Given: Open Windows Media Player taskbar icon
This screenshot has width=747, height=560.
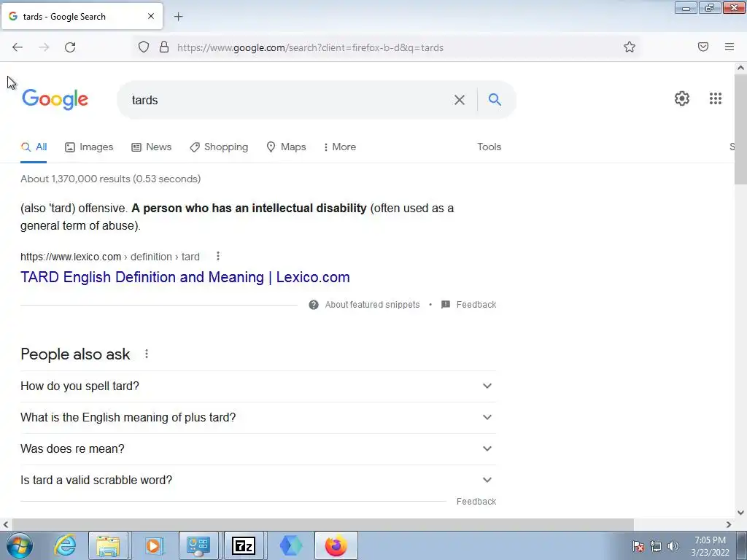Looking at the screenshot, I should [153, 545].
